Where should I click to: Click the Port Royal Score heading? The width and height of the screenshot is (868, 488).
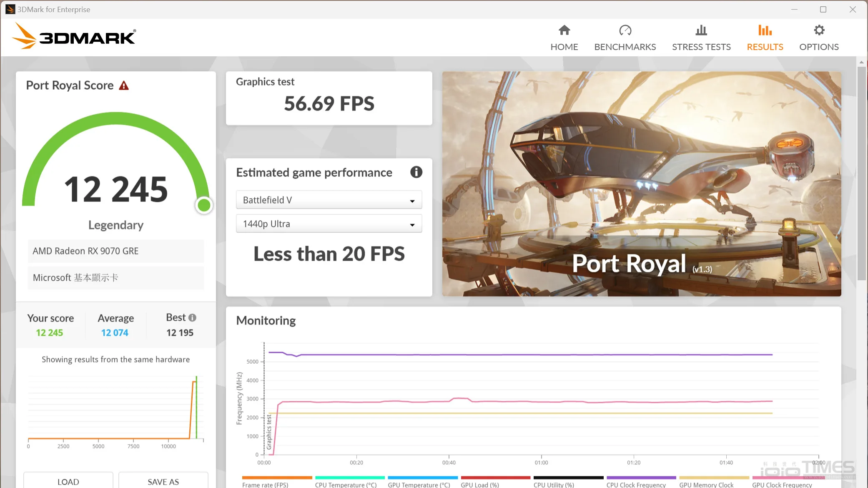coord(70,86)
